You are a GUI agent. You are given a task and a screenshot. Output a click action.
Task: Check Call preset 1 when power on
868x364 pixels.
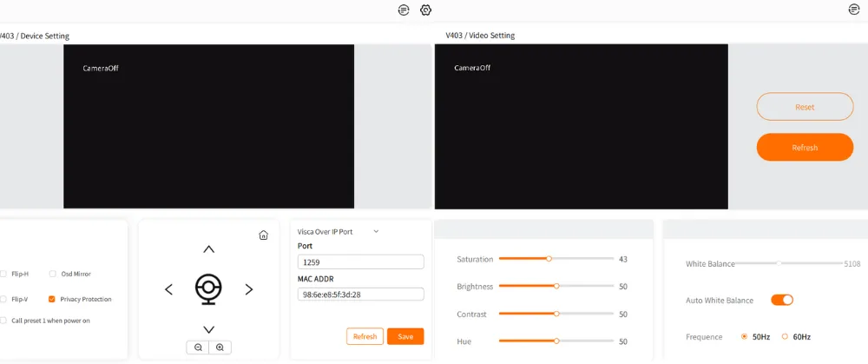3,321
